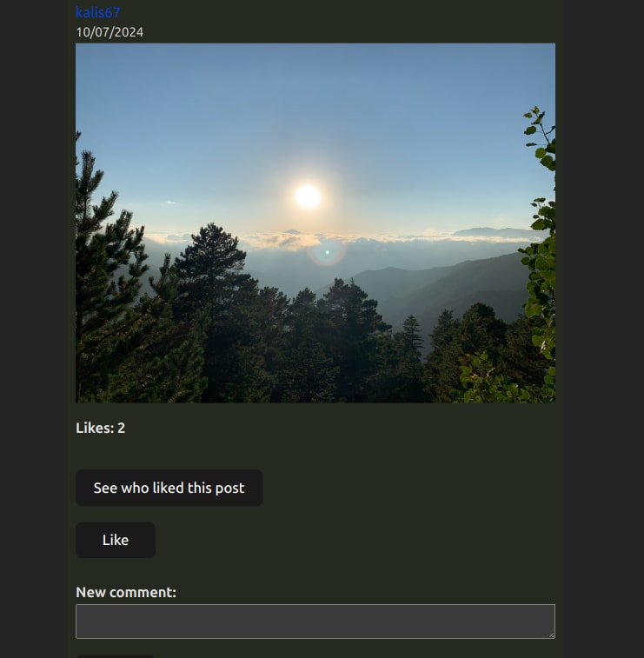Image resolution: width=644 pixels, height=658 pixels.
Task: Open the sunset mountain photo
Action: point(315,223)
